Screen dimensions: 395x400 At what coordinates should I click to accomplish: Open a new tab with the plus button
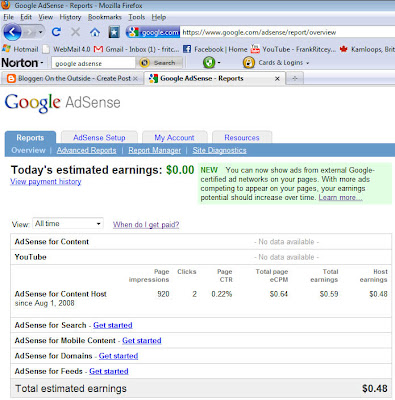pyautogui.click(x=295, y=79)
